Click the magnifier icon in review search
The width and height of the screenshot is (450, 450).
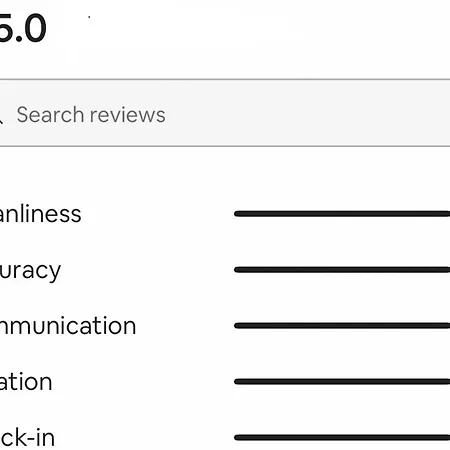pos(1,119)
